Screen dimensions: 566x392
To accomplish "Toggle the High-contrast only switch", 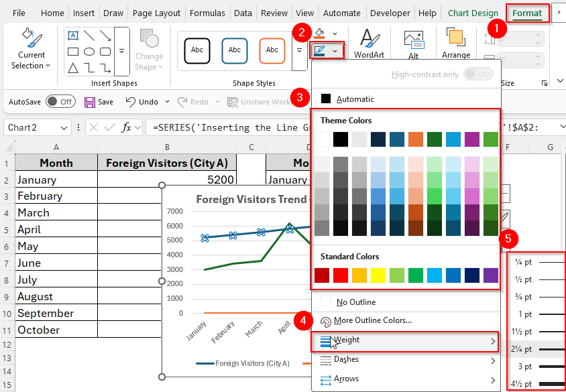I will click(x=477, y=74).
